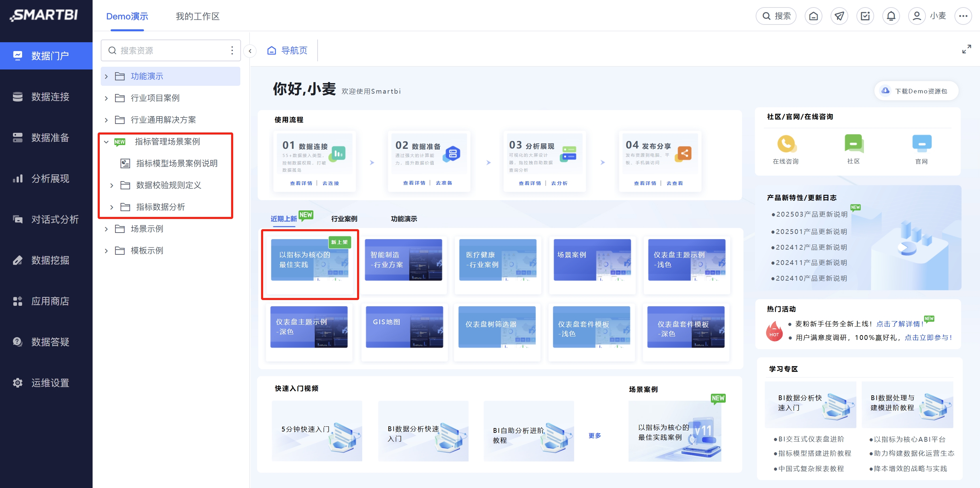Open the checklist task icon in header
The image size is (980, 488).
click(x=865, y=16)
